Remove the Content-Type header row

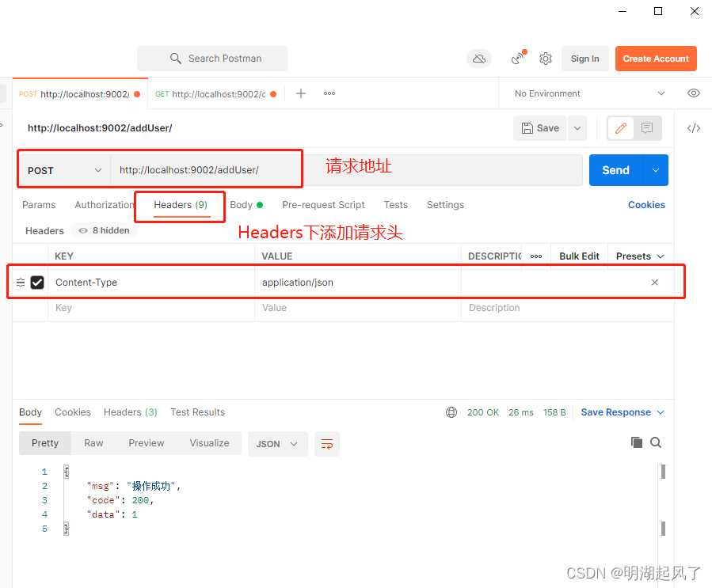654,283
